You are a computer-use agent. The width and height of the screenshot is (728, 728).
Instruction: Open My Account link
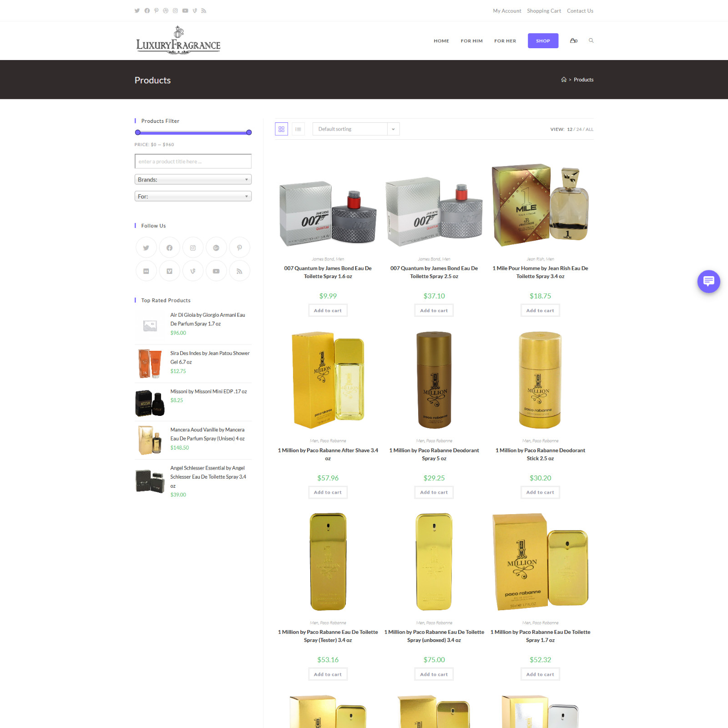pyautogui.click(x=507, y=11)
